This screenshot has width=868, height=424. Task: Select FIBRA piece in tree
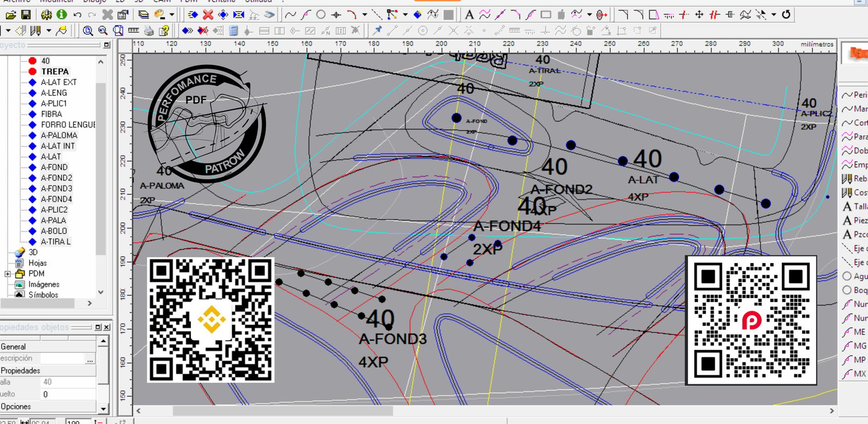point(52,114)
